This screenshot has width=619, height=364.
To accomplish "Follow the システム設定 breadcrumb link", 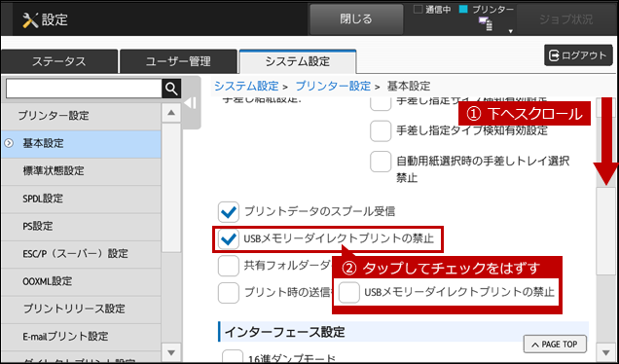I will (x=246, y=86).
